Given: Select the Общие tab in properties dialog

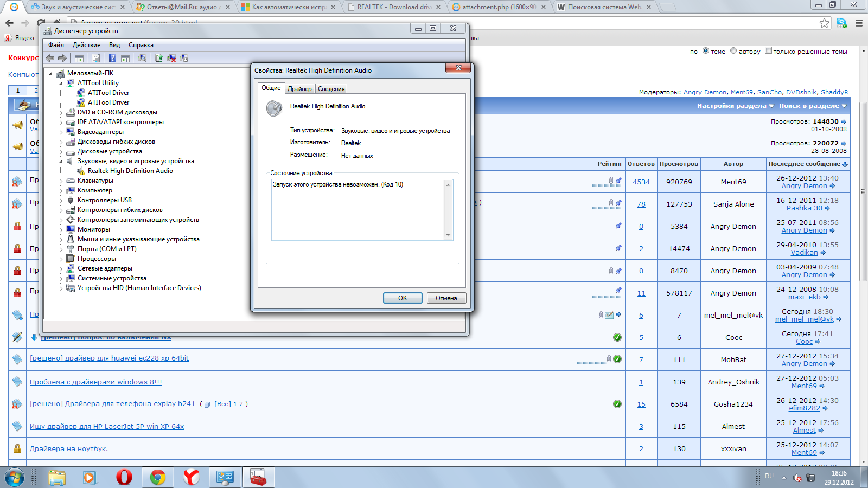Looking at the screenshot, I should [x=271, y=88].
